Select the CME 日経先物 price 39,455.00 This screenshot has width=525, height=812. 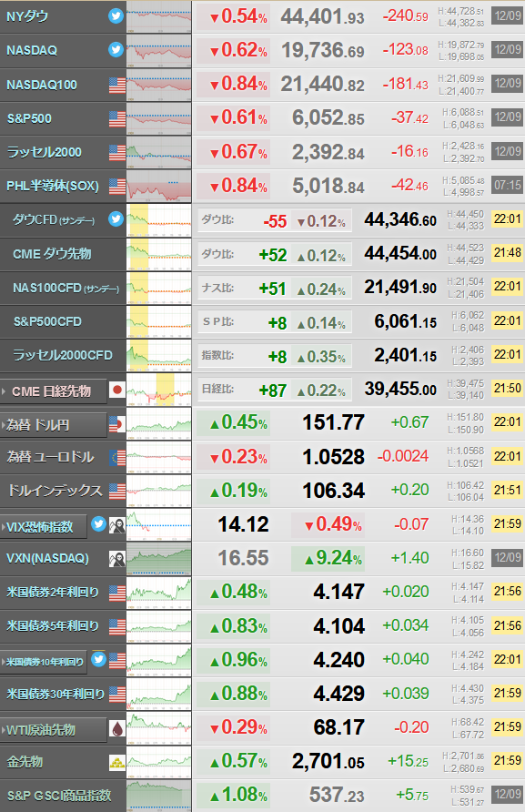point(400,389)
